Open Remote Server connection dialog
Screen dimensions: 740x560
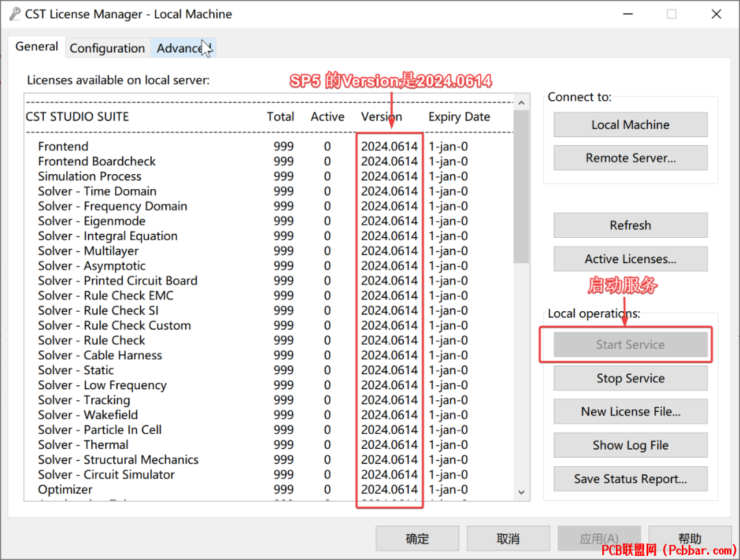tap(630, 158)
